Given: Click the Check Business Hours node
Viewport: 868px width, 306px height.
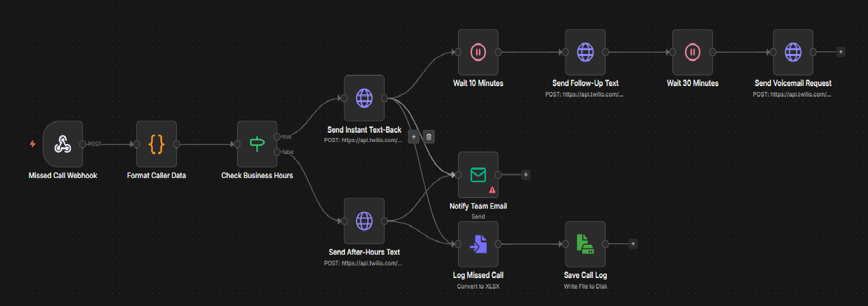Looking at the screenshot, I should 257,144.
